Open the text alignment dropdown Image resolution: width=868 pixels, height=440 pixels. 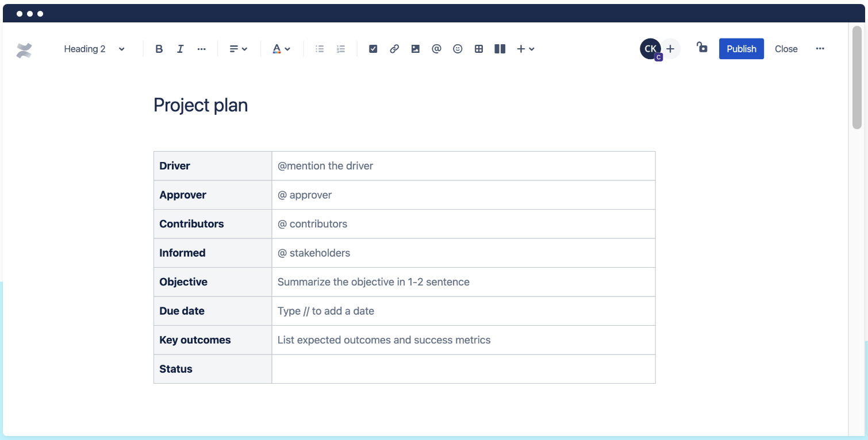pyautogui.click(x=238, y=49)
